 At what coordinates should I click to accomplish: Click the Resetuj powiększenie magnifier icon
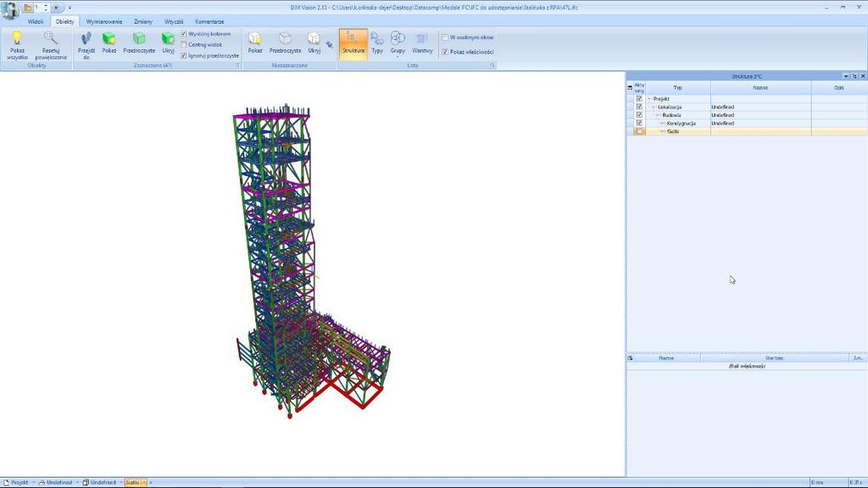[51, 38]
